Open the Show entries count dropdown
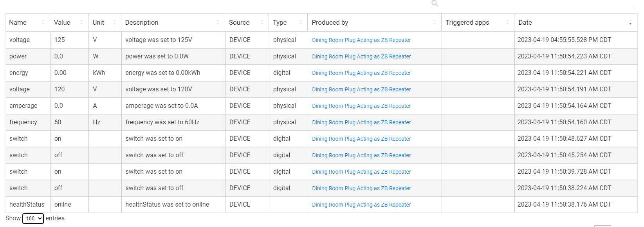This screenshot has width=644, height=227. [33, 218]
